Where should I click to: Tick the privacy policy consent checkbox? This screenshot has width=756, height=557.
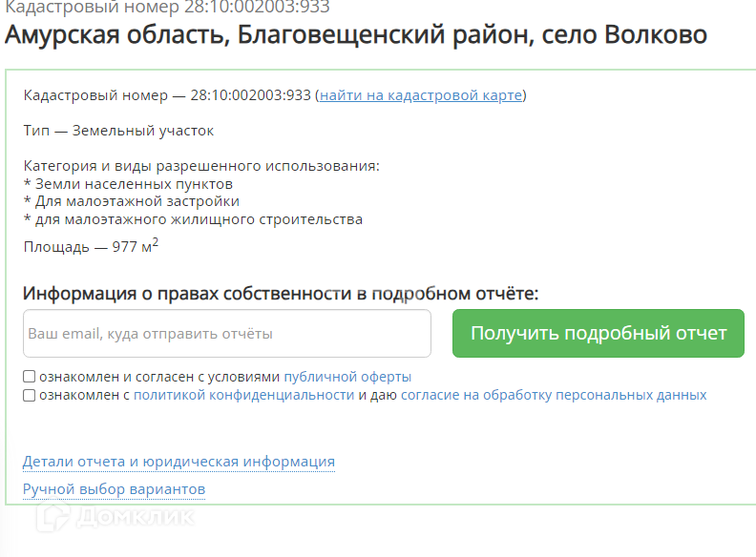point(30,395)
